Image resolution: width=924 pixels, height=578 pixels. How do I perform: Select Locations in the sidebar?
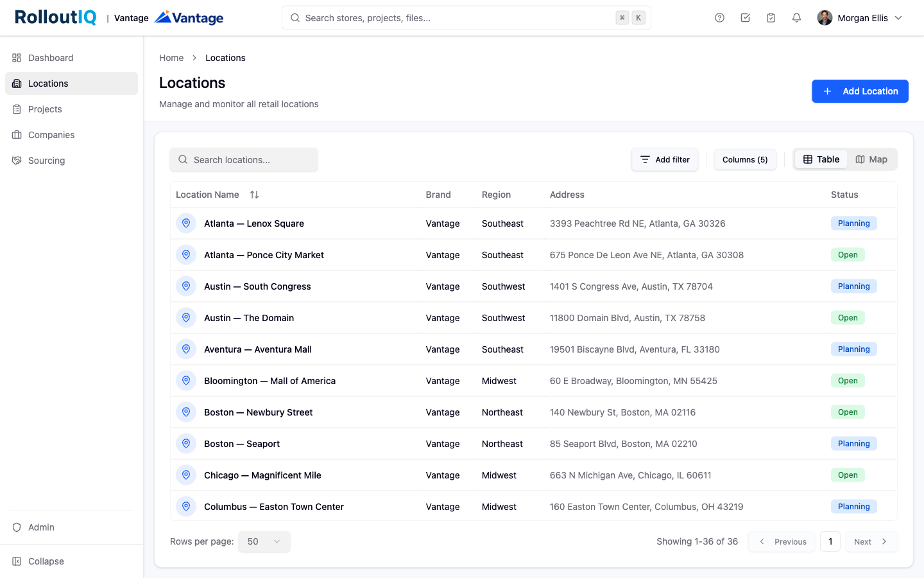point(71,83)
